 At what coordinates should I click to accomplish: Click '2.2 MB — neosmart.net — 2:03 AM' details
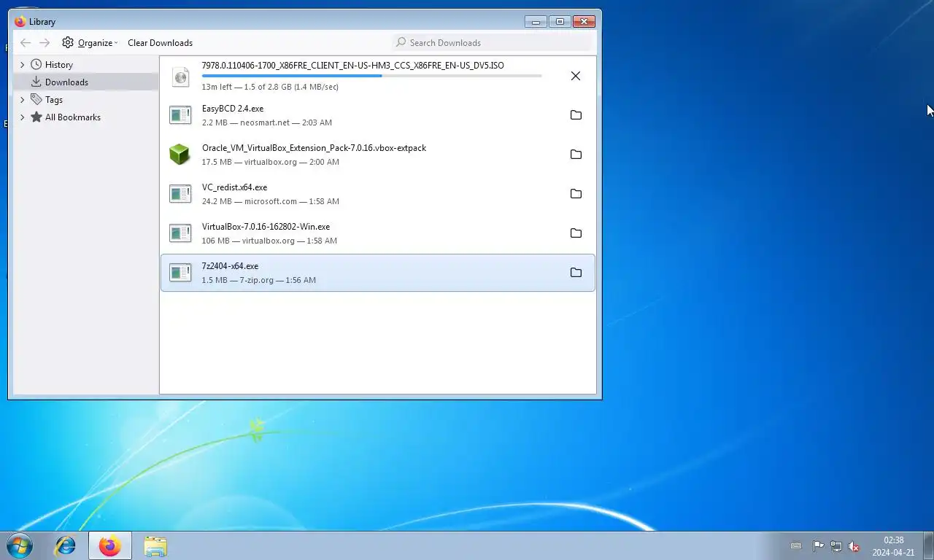[x=267, y=122]
